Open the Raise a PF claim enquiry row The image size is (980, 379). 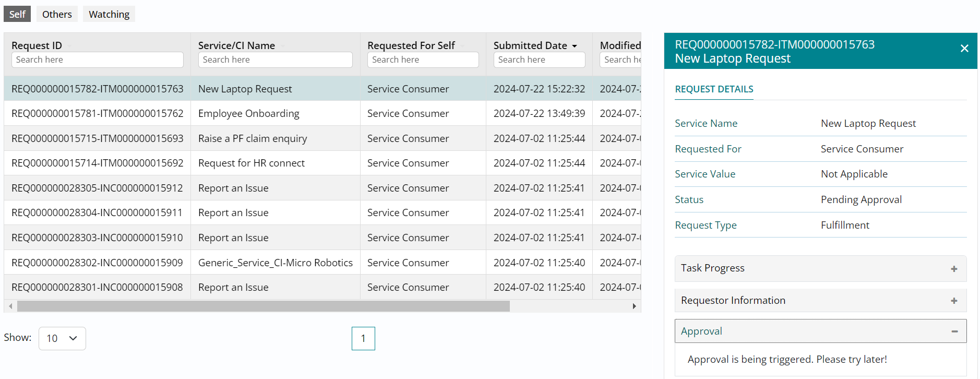coord(253,138)
